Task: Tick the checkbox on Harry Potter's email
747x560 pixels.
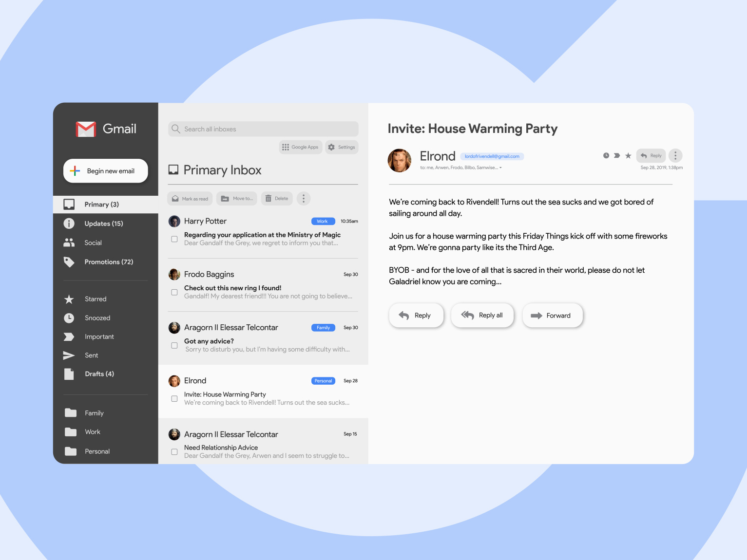Action: pyautogui.click(x=174, y=239)
